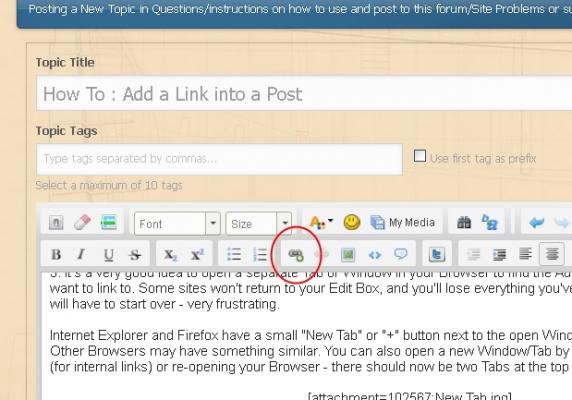Apply Strikethrough formatting
Image resolution: width=572 pixels, height=400 pixels.
(x=135, y=255)
